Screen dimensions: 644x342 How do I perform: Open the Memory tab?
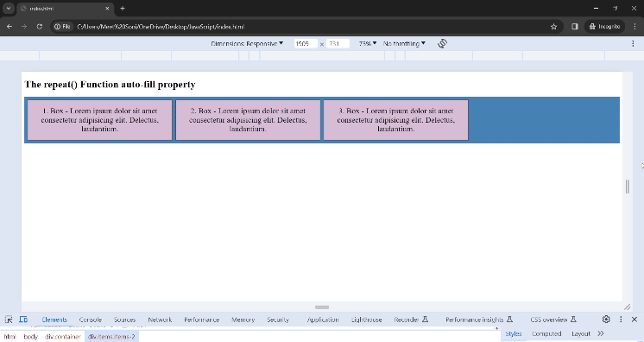coord(243,320)
